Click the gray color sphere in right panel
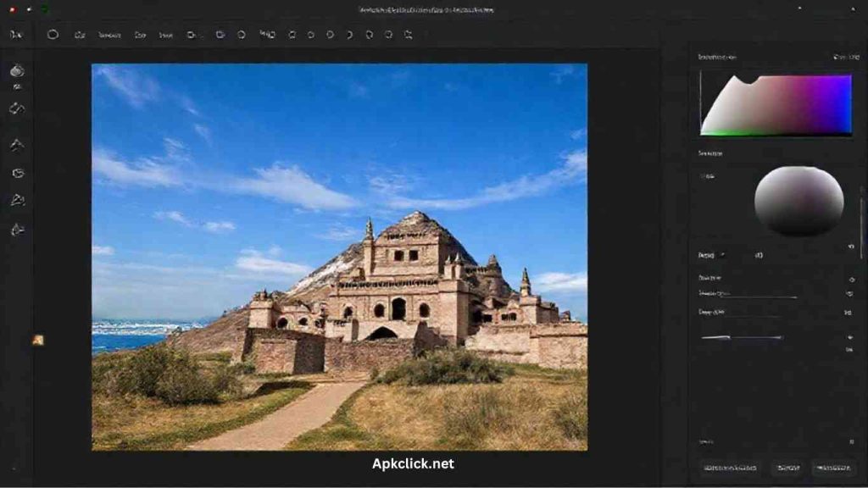Image resolution: width=868 pixels, height=488 pixels. [x=798, y=201]
